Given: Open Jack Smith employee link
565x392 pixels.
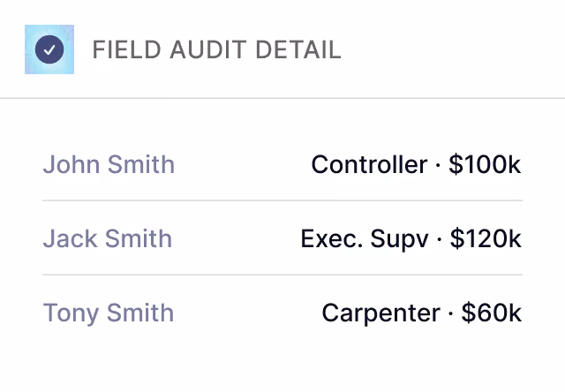Looking at the screenshot, I should (108, 239).
